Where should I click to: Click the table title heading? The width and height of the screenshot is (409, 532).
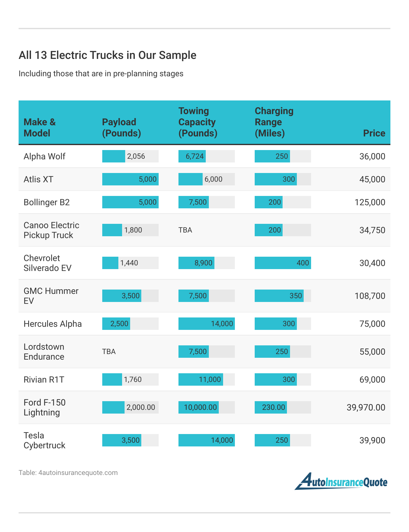(108, 55)
